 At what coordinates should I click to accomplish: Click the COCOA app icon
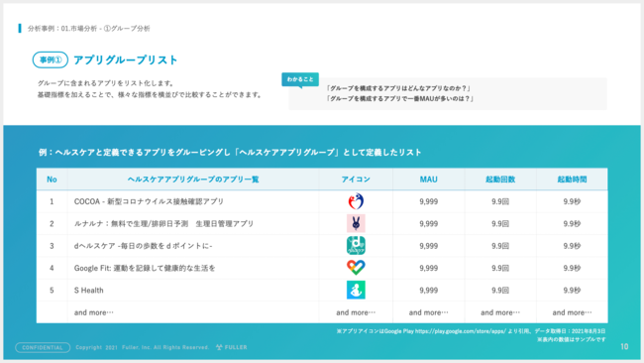(356, 201)
